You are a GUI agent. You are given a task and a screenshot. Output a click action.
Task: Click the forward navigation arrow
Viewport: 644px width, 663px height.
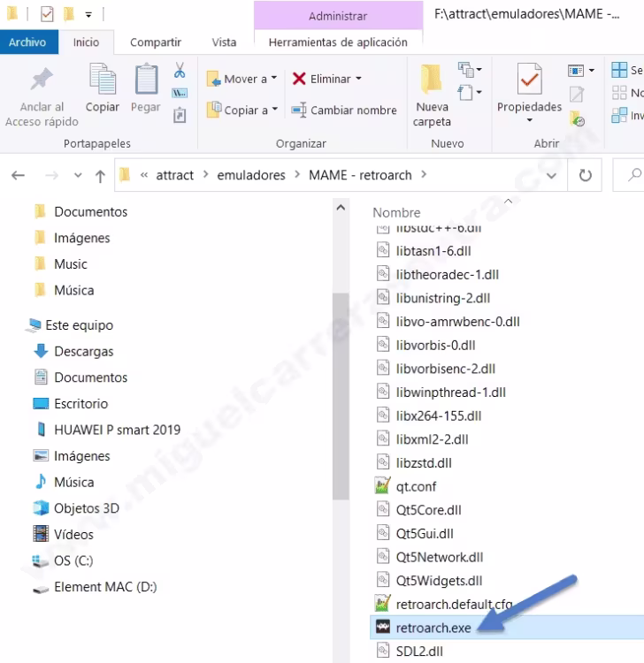click(51, 175)
